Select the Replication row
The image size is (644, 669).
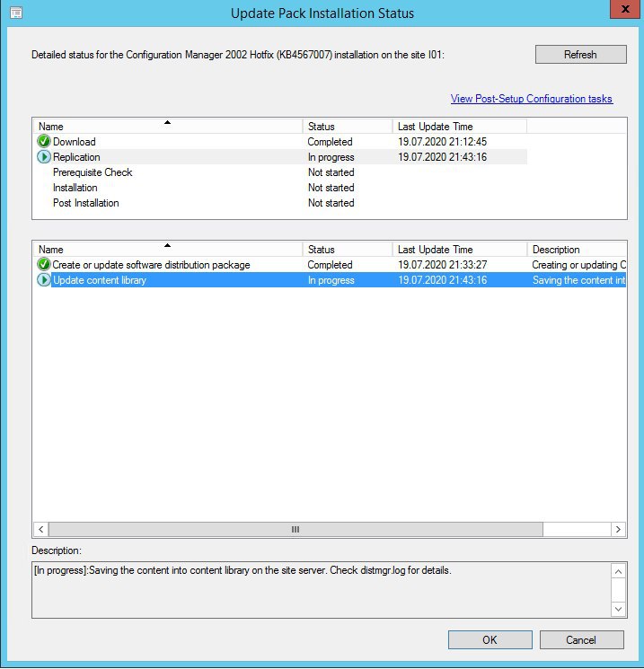click(x=282, y=156)
